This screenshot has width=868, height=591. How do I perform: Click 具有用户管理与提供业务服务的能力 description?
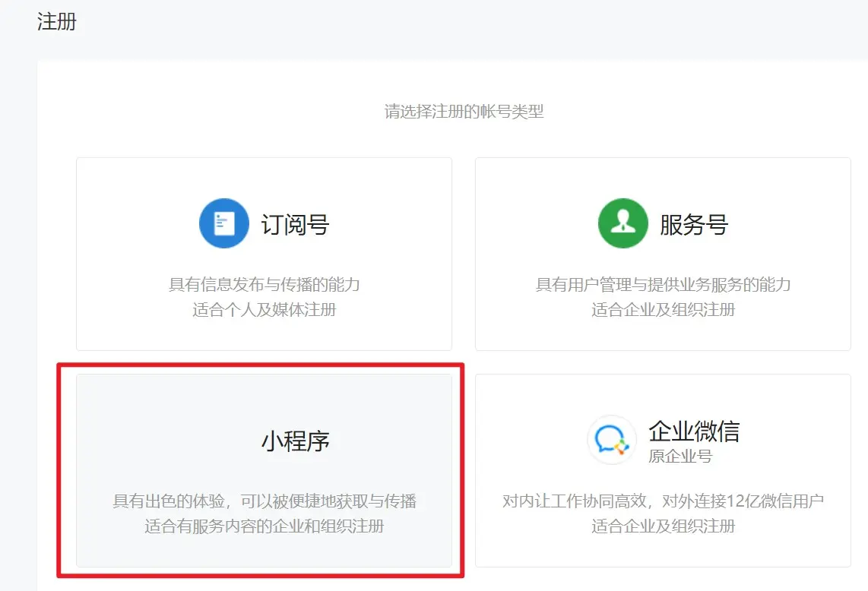pos(663,285)
